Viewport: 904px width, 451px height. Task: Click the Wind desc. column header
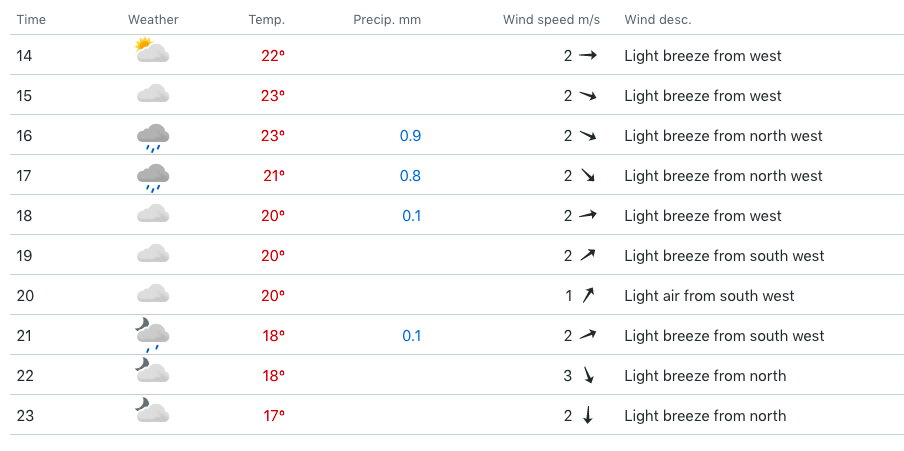coord(658,20)
